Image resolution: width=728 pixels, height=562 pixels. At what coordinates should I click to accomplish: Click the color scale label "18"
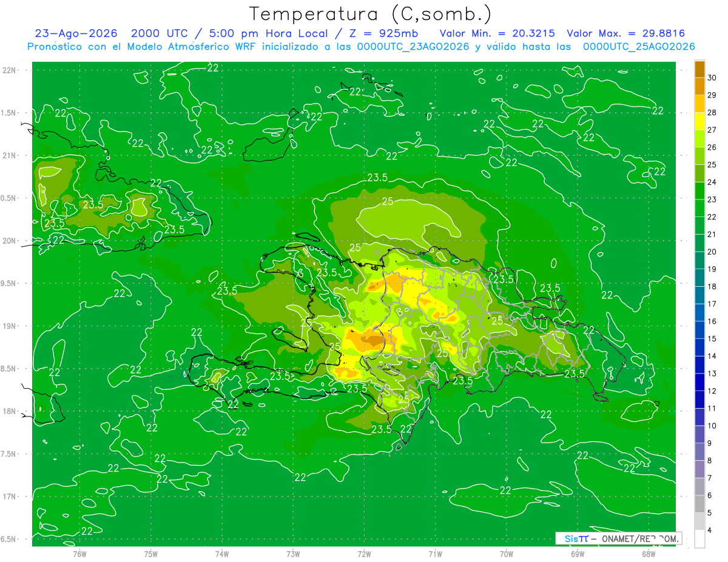pos(712,287)
